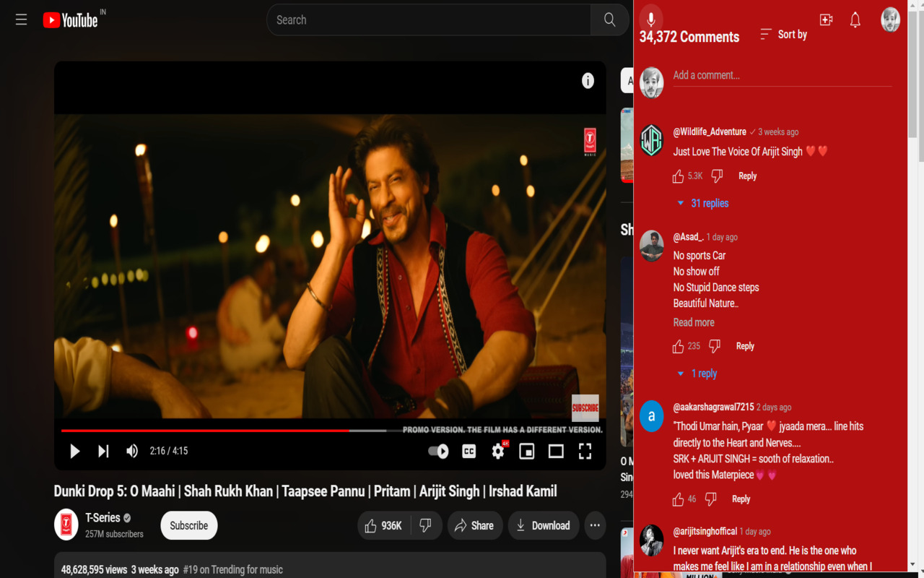Click @arijitsinghoffical profile picture
924x578 pixels.
[651, 540]
